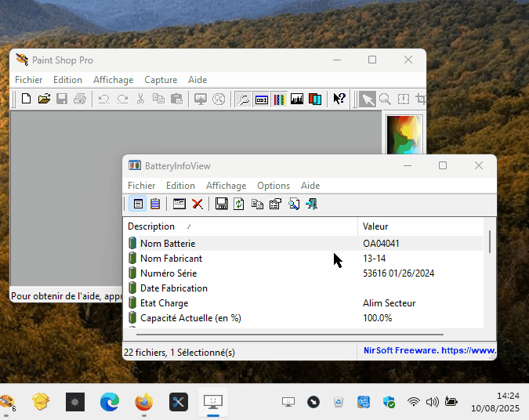Image resolution: width=529 pixels, height=420 pixels.
Task: Click the value OA04041
Action: click(381, 244)
